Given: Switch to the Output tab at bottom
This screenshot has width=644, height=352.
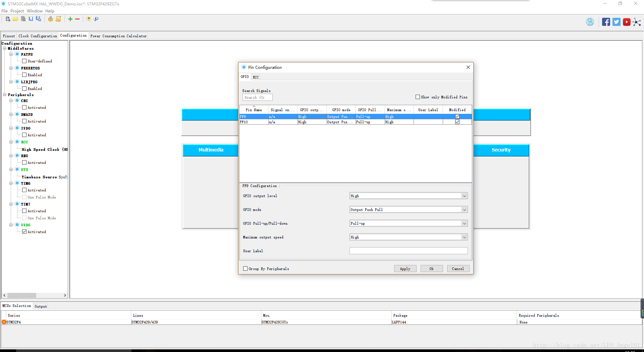Looking at the screenshot, I should pos(41,306).
